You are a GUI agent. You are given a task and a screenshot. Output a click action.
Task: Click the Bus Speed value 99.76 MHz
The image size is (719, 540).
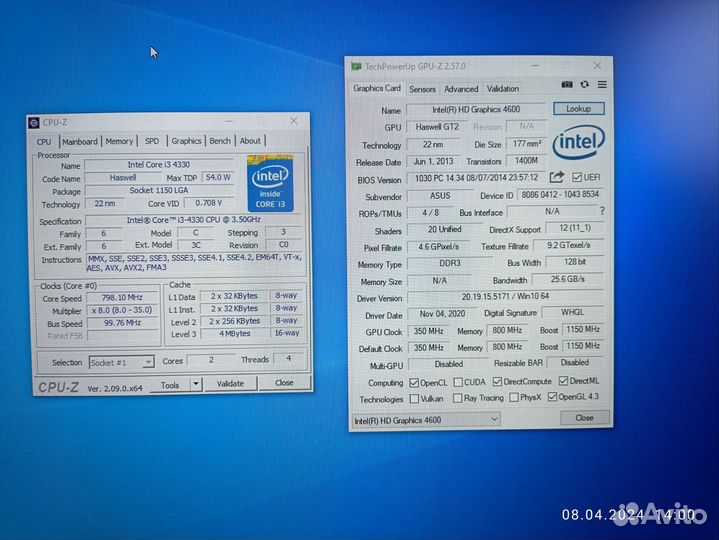122,323
